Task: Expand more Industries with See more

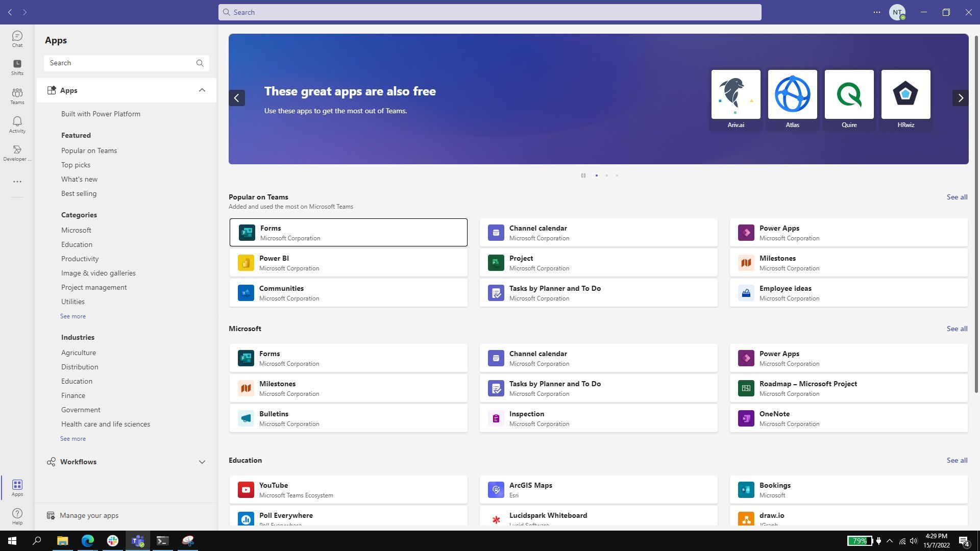Action: (73, 439)
